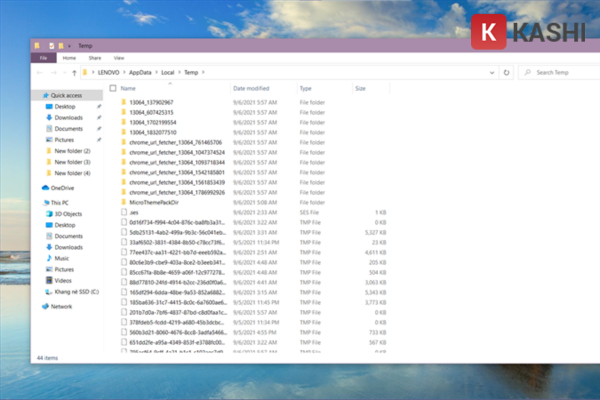Viewport: 600px width, 400px height.
Task: Open pinned Documents under Quick access
Action: (68, 129)
